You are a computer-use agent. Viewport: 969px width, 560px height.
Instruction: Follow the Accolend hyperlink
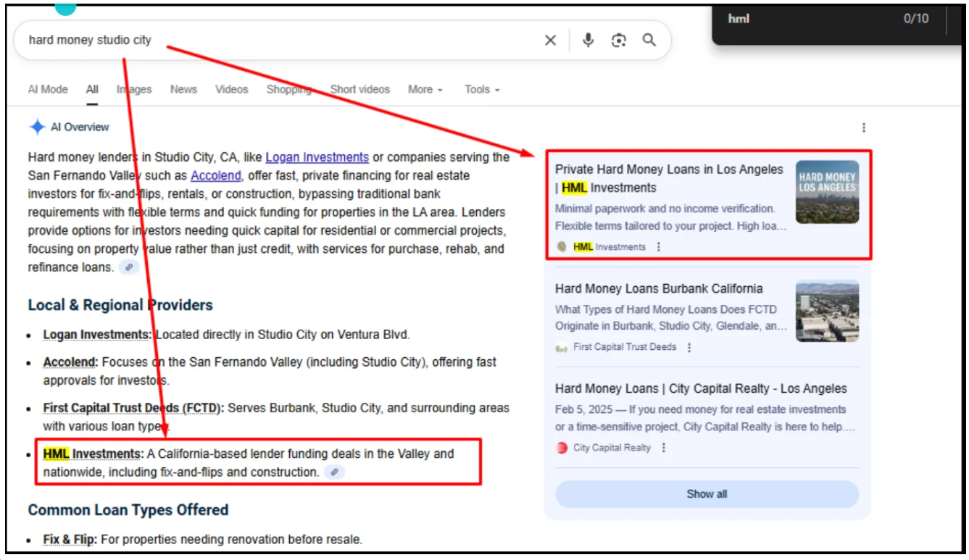tap(215, 175)
